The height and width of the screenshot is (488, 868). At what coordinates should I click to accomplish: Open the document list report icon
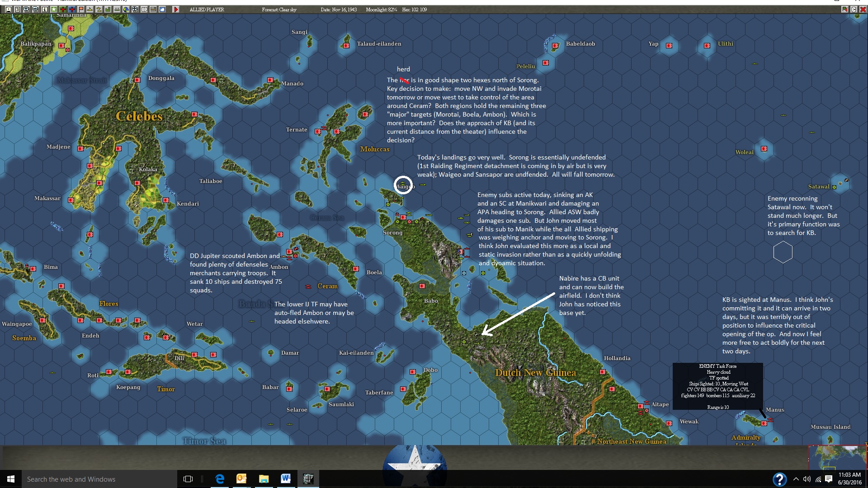pos(17,9)
